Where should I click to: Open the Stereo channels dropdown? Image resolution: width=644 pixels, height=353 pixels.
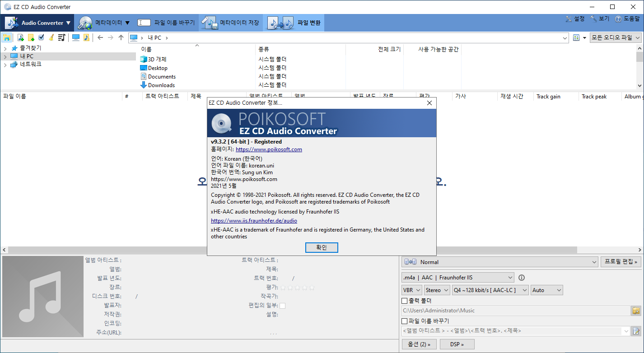click(437, 290)
